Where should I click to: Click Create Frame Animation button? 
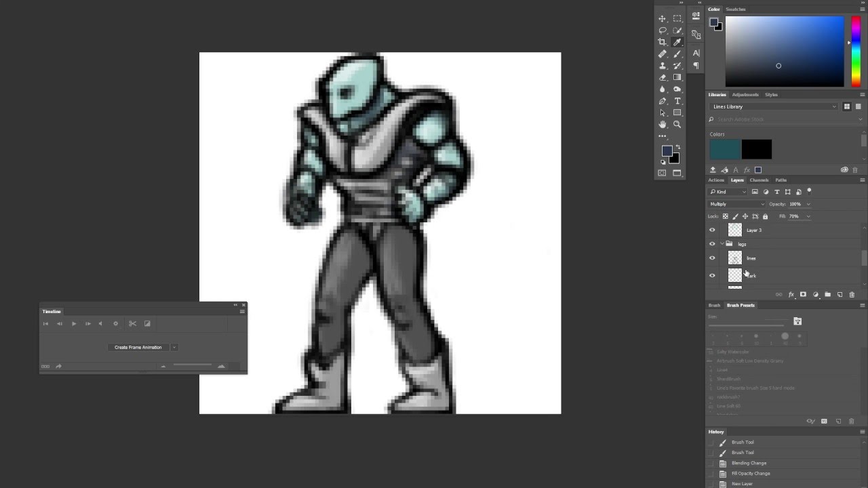tap(138, 347)
